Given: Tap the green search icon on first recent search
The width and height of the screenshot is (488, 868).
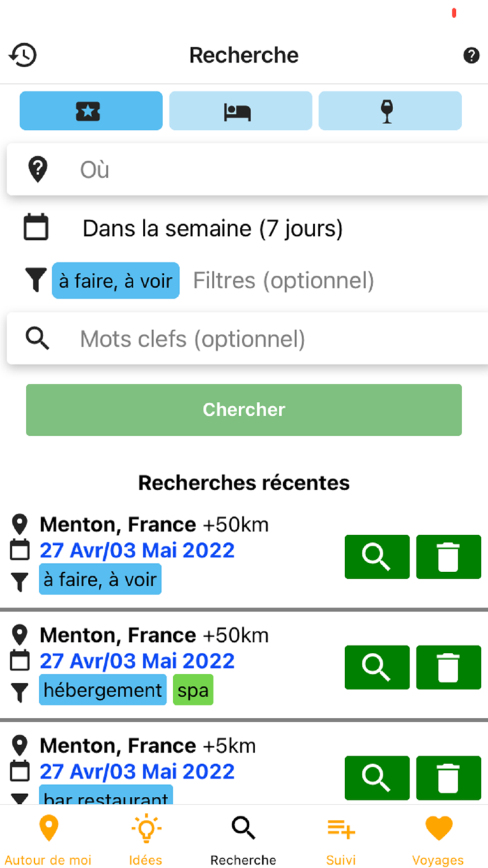Looking at the screenshot, I should [x=376, y=557].
